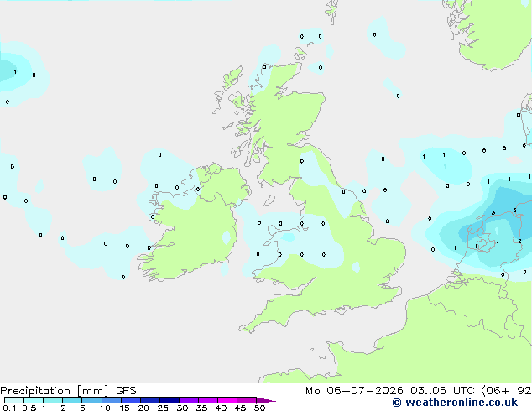Select the legend swatch between 5 and 10

(91, 400)
